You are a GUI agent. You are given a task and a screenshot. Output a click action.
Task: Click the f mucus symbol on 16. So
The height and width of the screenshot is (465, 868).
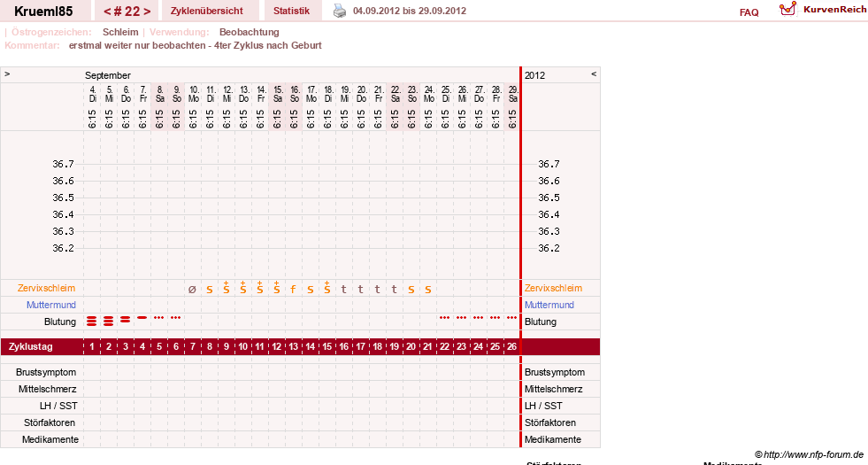pos(293,290)
